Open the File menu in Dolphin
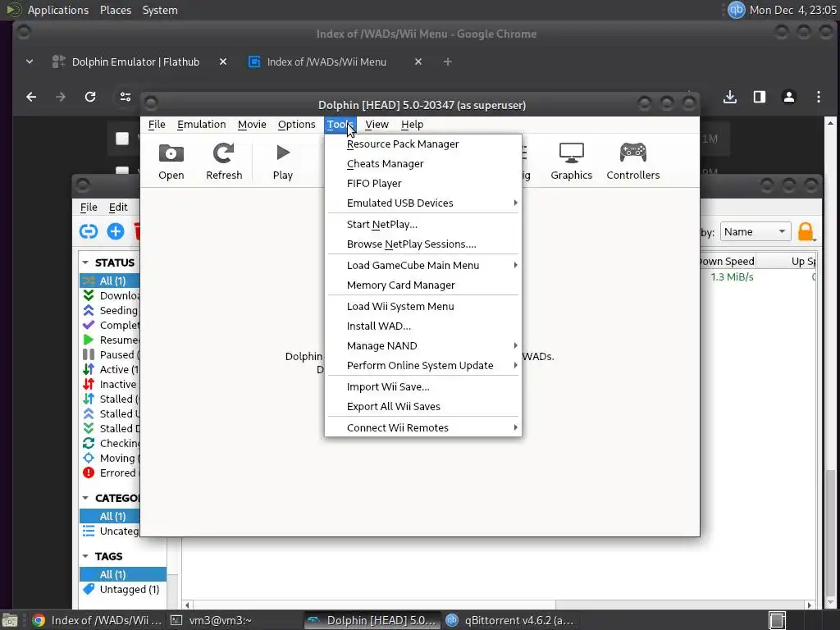Image resolution: width=840 pixels, height=630 pixels. pyautogui.click(x=157, y=125)
